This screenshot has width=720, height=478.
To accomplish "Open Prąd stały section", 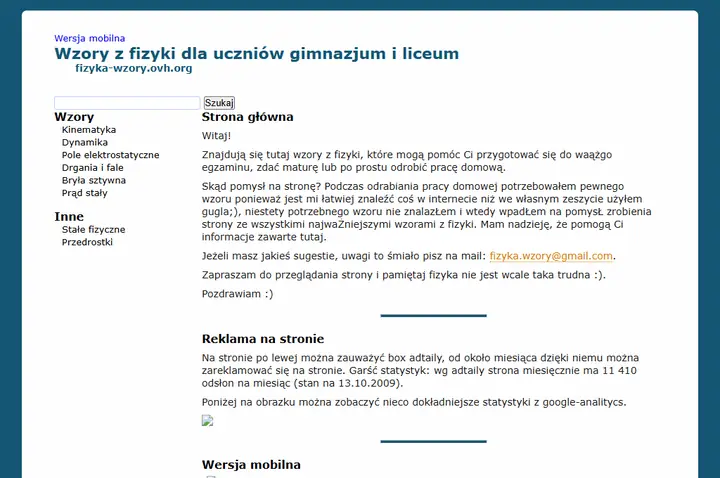I will (x=84, y=193).
